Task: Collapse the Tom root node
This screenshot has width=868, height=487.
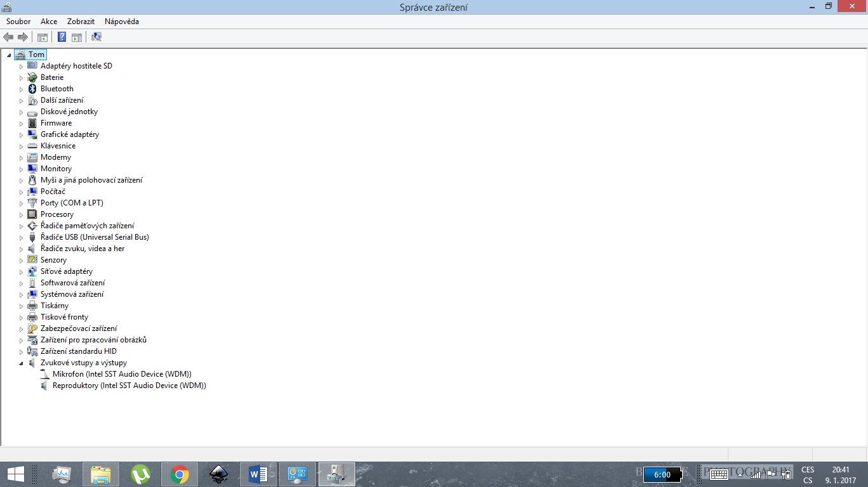Action: pyautogui.click(x=9, y=55)
